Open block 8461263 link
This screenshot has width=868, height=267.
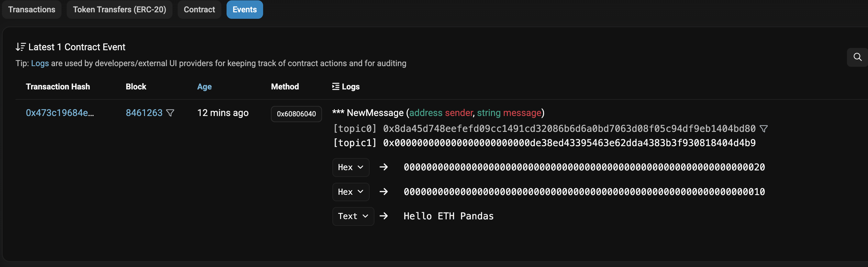click(x=144, y=113)
